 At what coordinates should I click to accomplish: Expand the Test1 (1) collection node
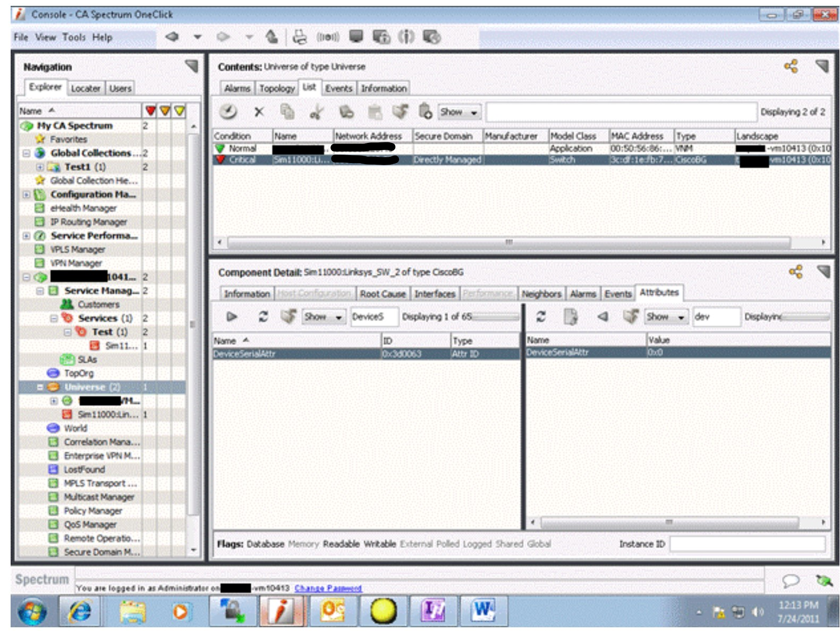point(40,167)
